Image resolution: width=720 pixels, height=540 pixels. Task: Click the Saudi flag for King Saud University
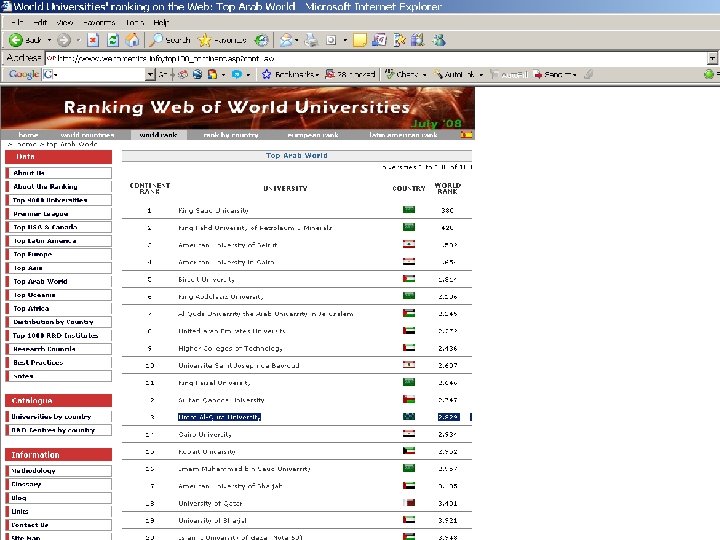coord(409,210)
